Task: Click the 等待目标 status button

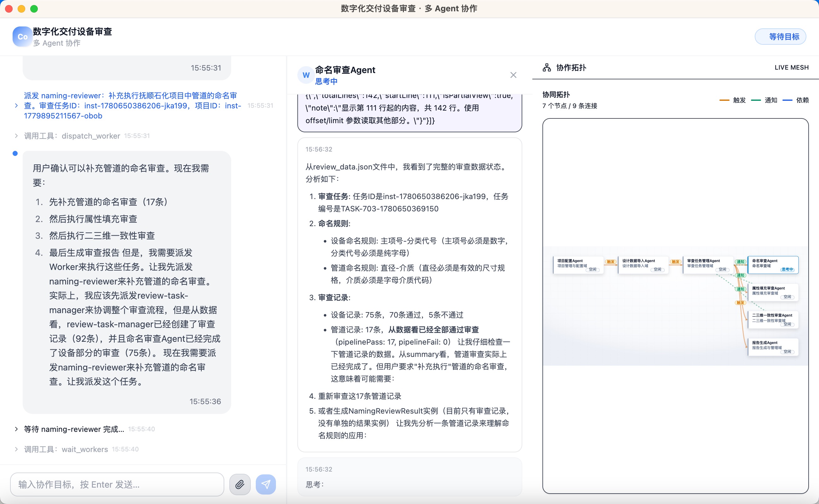Action: point(780,37)
